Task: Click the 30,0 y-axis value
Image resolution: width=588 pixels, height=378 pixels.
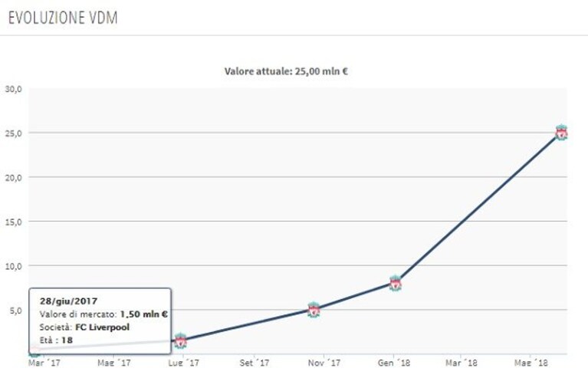Action: (x=14, y=89)
